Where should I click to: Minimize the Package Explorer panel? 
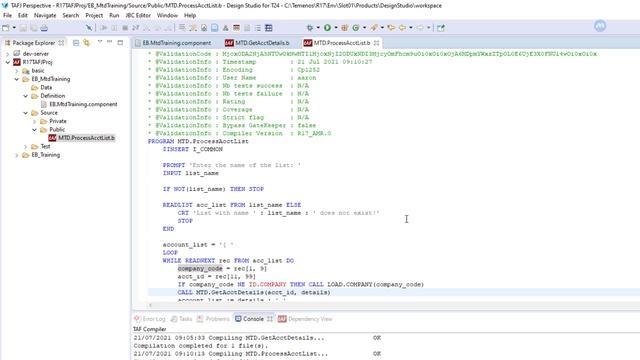pos(109,42)
